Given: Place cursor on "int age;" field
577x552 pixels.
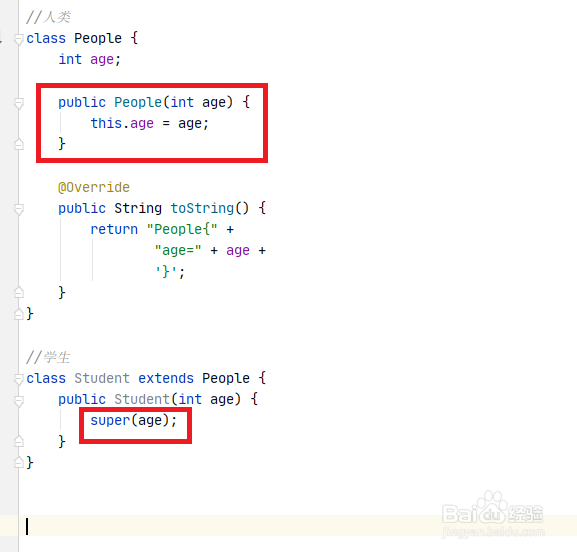Looking at the screenshot, I should coord(89,59).
